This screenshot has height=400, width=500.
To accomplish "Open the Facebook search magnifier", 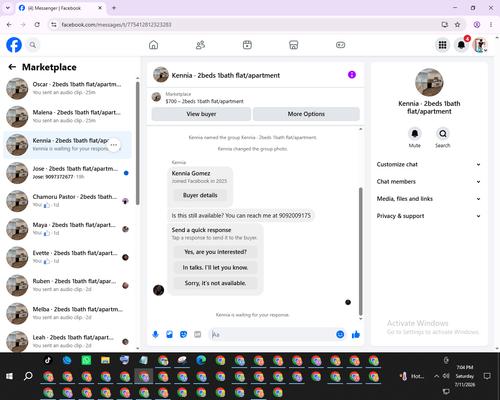I will click(33, 45).
